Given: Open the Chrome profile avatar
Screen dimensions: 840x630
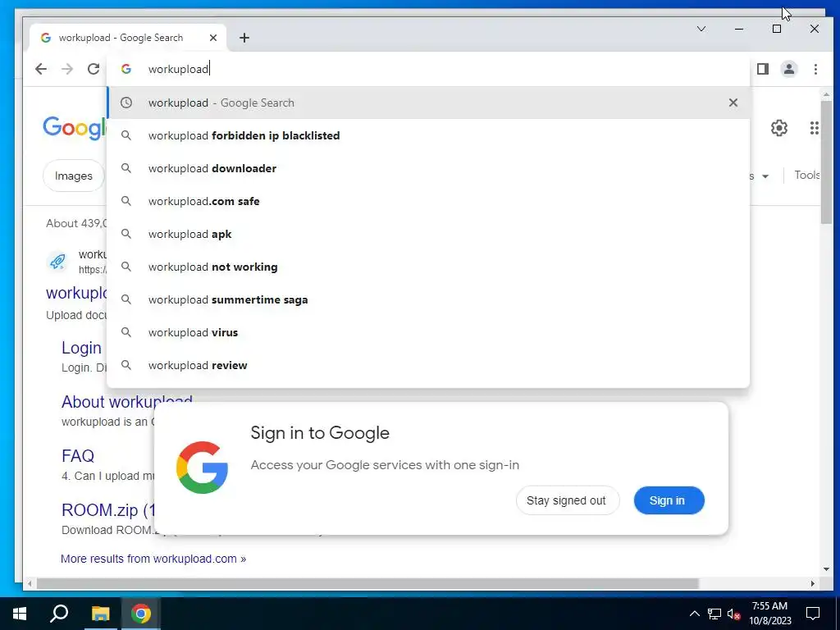Looking at the screenshot, I should tap(788, 69).
